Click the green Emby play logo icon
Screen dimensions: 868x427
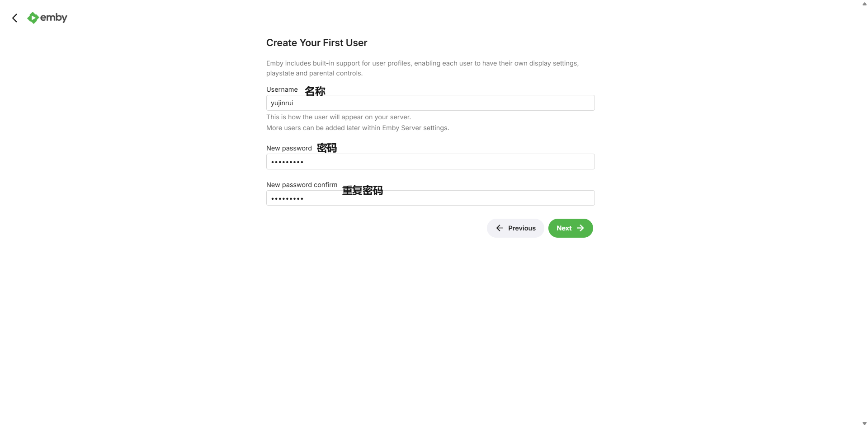tap(33, 18)
